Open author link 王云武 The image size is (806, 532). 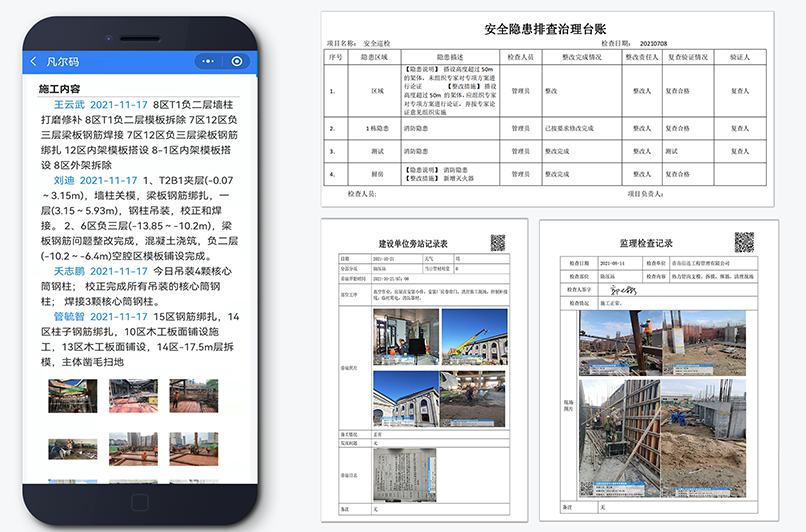tap(69, 105)
